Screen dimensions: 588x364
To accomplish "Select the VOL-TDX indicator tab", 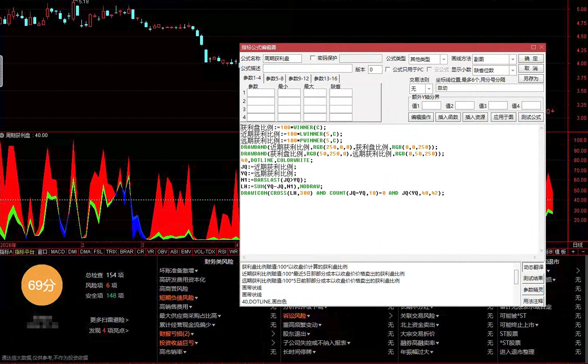I will [204, 252].
